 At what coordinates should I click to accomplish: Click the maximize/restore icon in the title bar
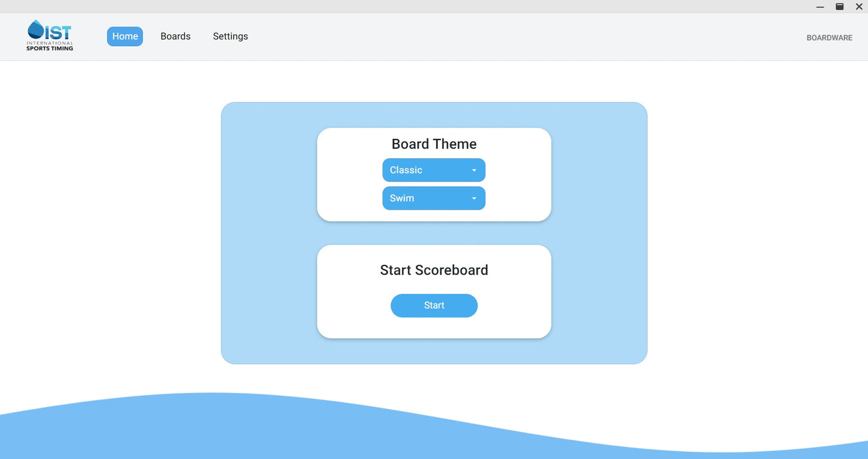coord(839,7)
